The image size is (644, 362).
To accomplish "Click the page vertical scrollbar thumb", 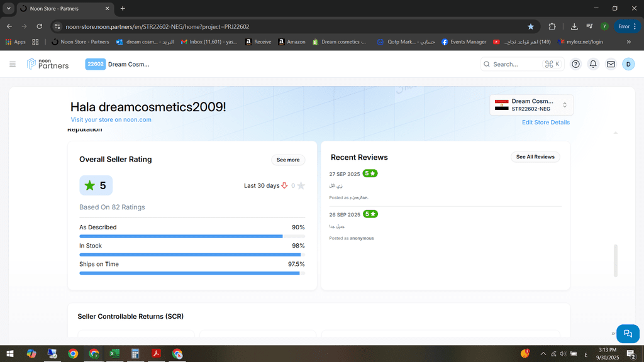I will click(615, 261).
